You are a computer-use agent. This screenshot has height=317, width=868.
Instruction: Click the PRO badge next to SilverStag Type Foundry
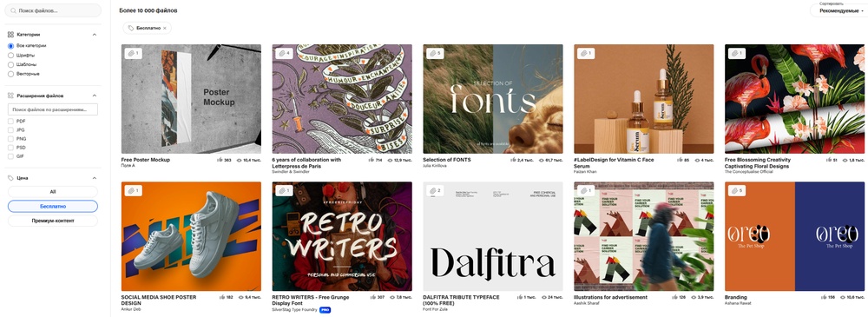point(325,310)
